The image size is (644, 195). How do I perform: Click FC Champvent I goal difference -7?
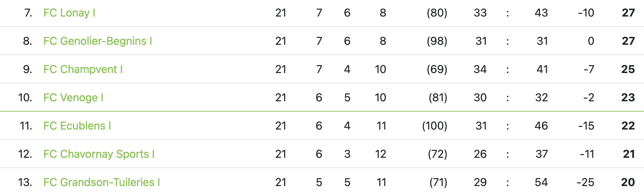pos(589,69)
